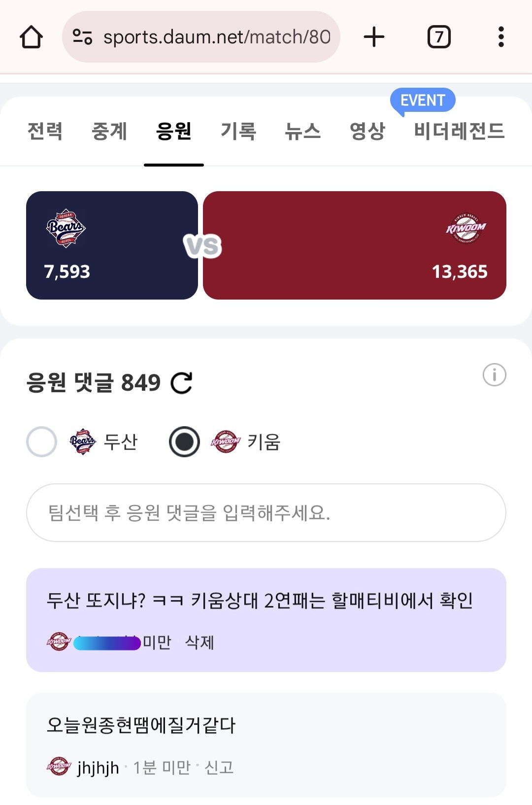Screen dimensions: 532x805
Task: Select the 두산 radio button
Action: (x=42, y=441)
